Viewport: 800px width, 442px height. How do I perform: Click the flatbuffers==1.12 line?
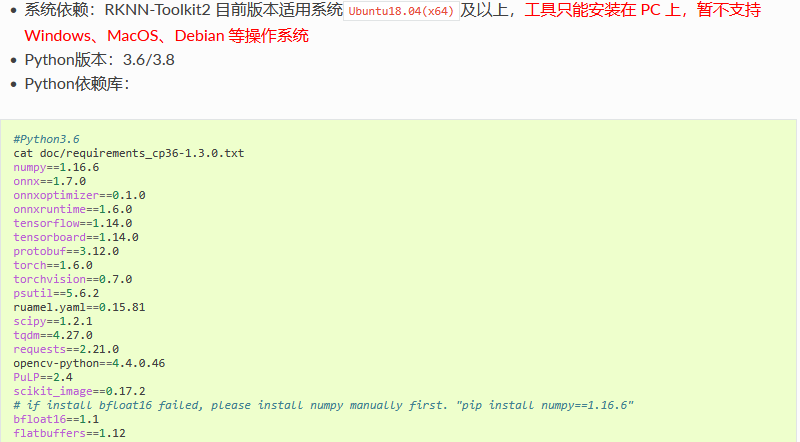[69, 433]
